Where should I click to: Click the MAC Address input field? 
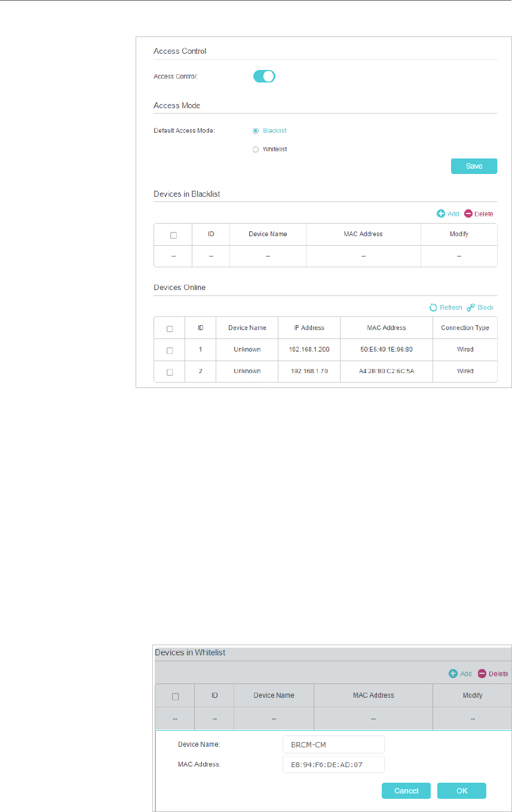pyautogui.click(x=333, y=764)
